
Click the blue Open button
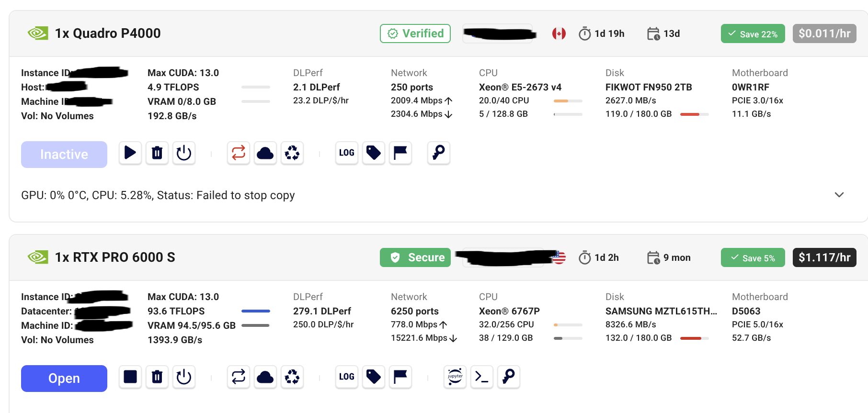click(64, 379)
